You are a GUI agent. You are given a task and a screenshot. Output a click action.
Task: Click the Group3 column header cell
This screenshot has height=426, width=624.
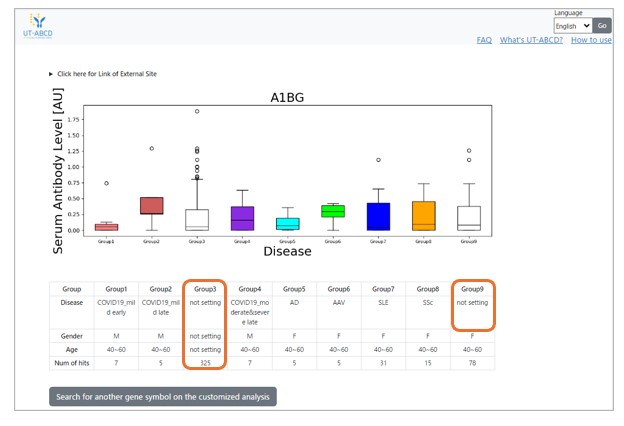205,288
